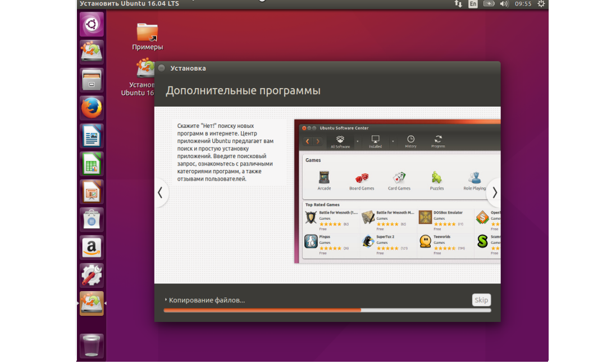Open the Files manager in dock
Viewport: 616px width, 364px height.
[92, 80]
